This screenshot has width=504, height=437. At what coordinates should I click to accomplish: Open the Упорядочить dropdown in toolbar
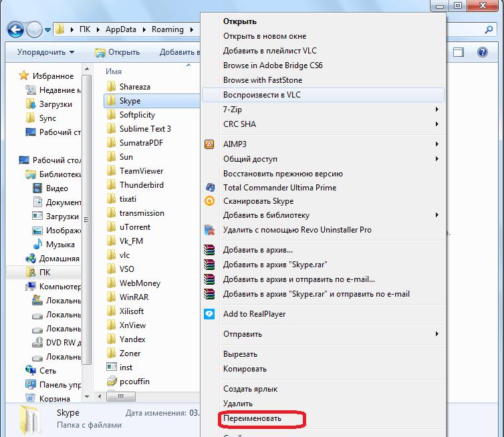[45, 52]
